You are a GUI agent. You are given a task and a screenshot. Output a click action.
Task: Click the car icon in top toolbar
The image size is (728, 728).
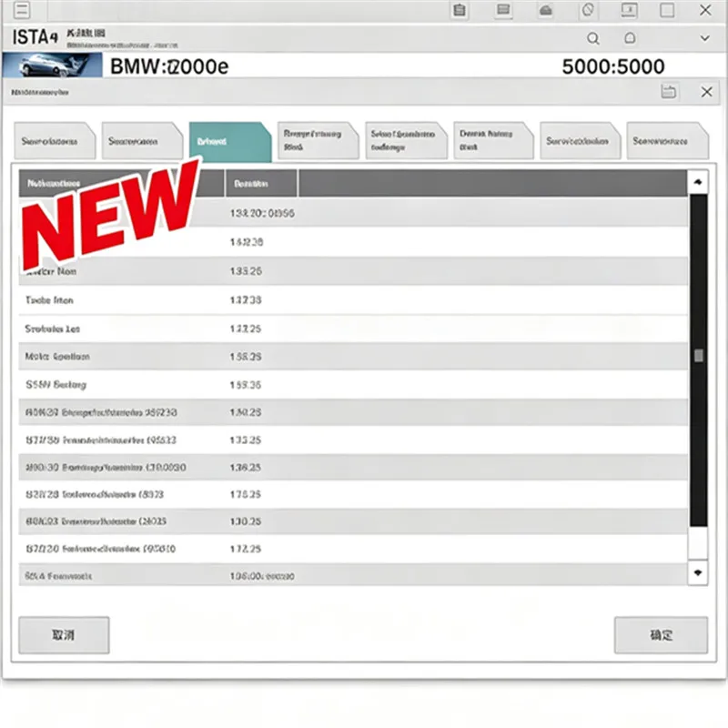coord(546,10)
